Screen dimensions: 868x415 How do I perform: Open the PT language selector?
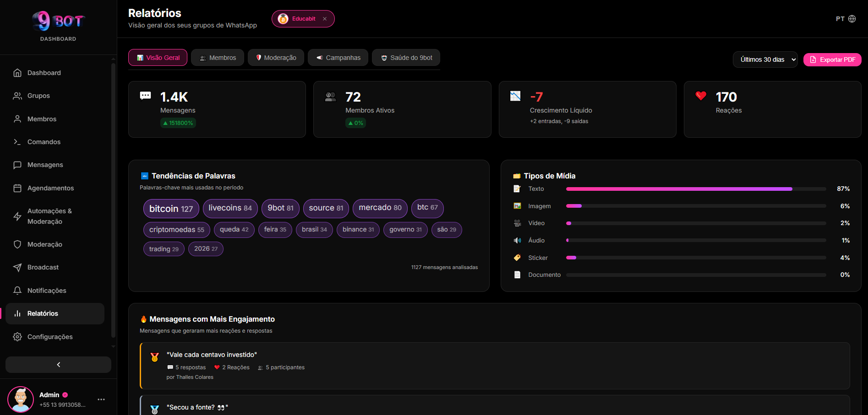point(845,19)
